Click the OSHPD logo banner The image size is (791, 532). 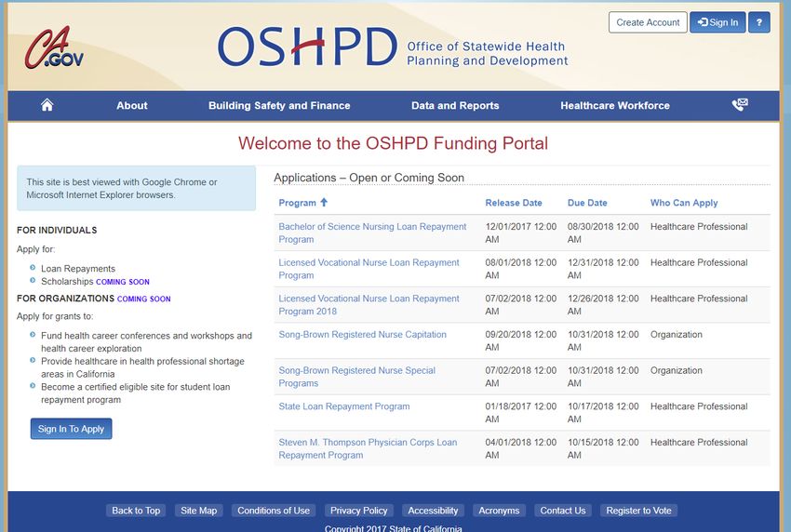393,47
